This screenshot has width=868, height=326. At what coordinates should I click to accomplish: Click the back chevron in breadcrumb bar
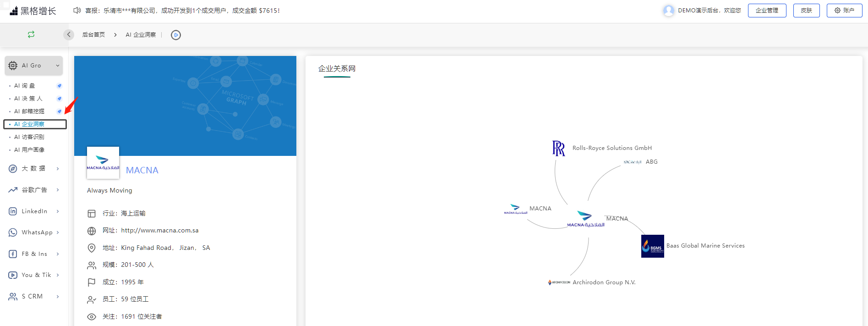tap(69, 35)
